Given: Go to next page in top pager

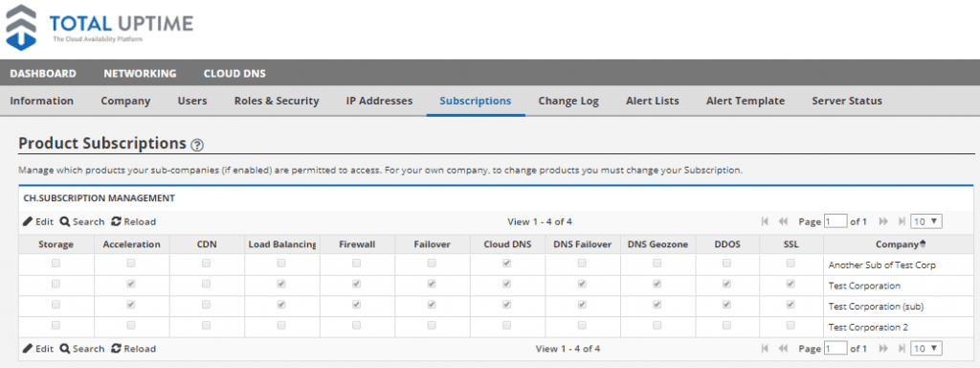Looking at the screenshot, I should (x=883, y=221).
